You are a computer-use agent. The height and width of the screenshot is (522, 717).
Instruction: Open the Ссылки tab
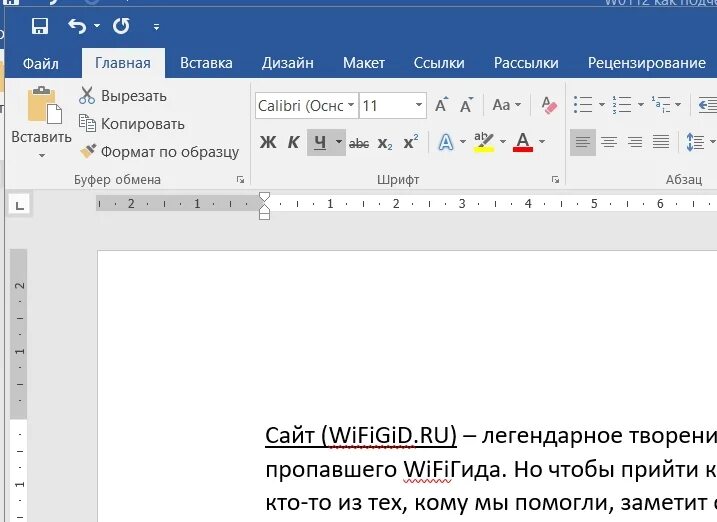(x=439, y=63)
